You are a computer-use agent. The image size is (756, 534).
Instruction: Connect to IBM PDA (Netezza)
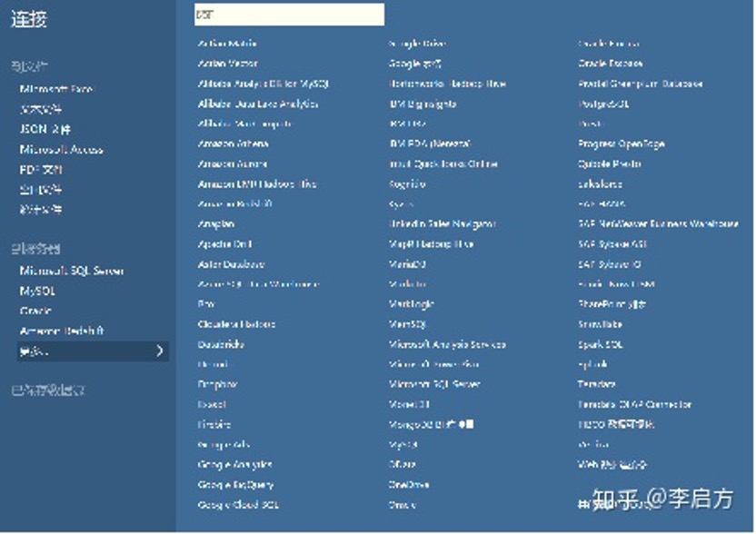pos(430,143)
